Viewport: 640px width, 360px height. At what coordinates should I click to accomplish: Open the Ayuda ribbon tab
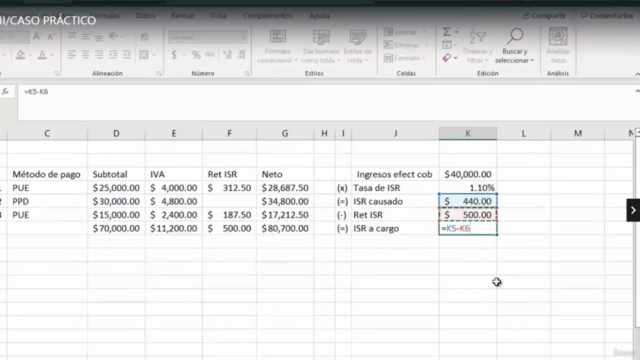[x=320, y=16]
